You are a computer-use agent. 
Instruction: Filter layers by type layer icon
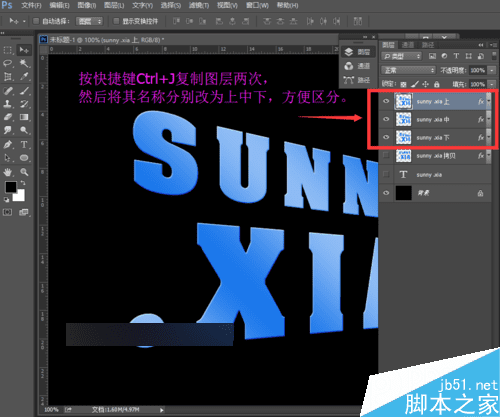tap(456, 56)
